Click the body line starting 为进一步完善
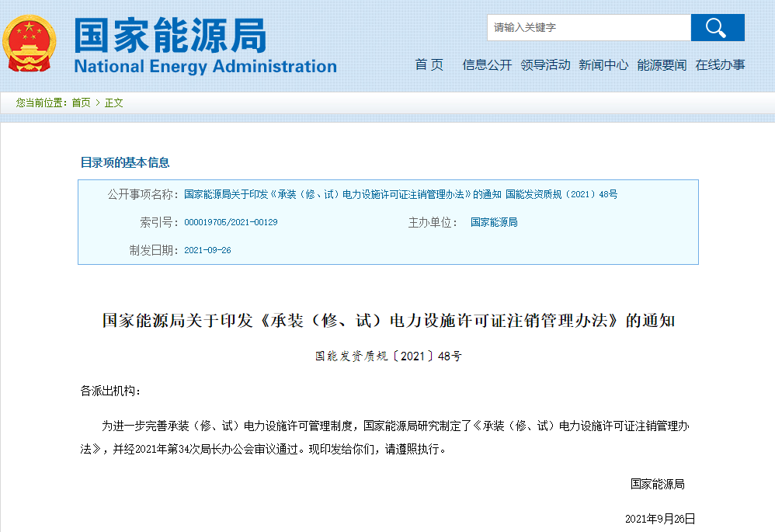775x532 pixels. pyautogui.click(x=395, y=426)
